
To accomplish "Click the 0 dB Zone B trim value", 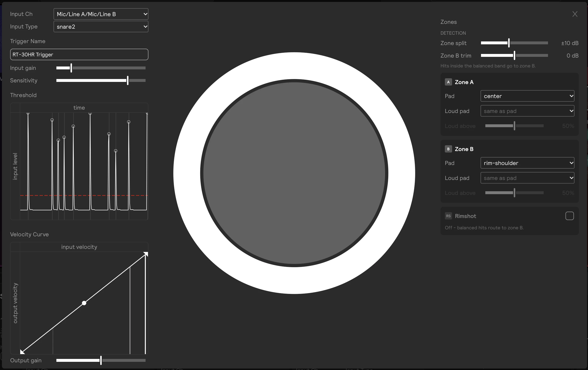I will click(572, 56).
